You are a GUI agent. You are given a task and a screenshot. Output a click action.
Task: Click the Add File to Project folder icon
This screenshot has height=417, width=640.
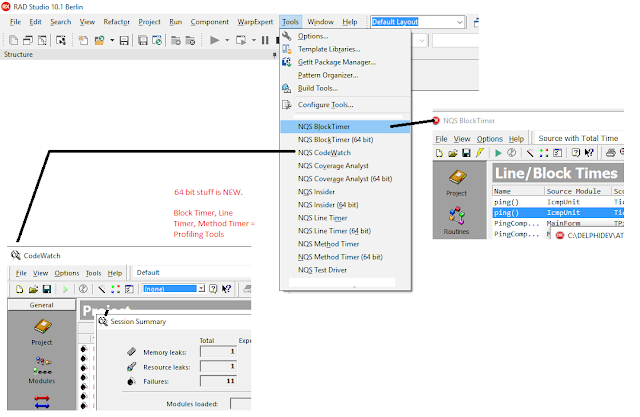176,40
